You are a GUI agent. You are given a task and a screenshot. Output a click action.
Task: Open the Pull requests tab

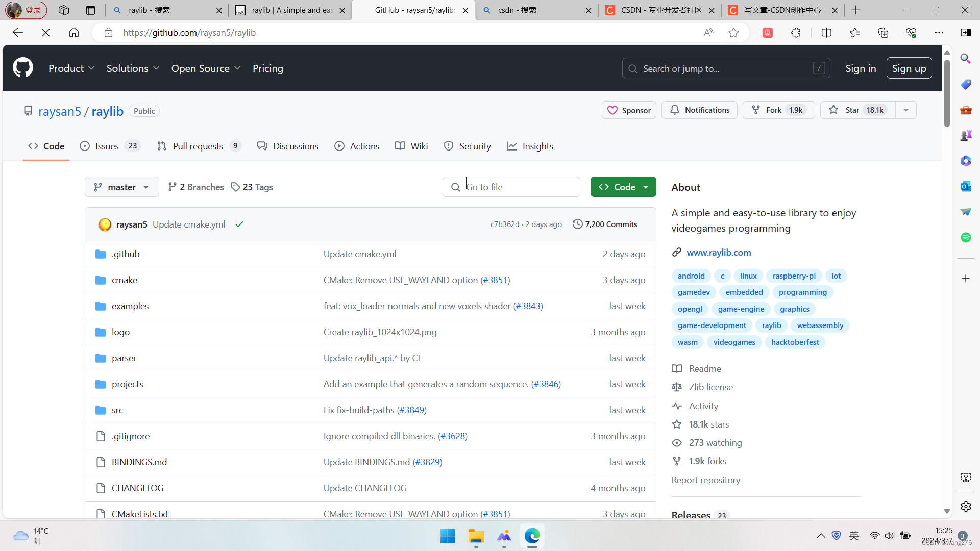(x=198, y=146)
